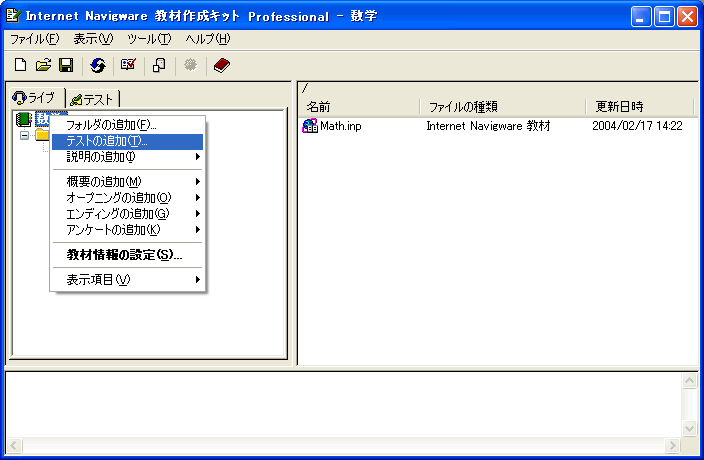Open the 概要の追加 submenu
This screenshot has width=704, height=460.
(x=128, y=181)
